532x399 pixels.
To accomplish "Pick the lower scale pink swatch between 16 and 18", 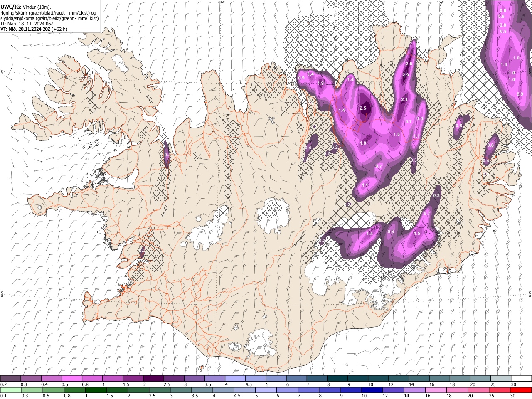I will 436,390.
